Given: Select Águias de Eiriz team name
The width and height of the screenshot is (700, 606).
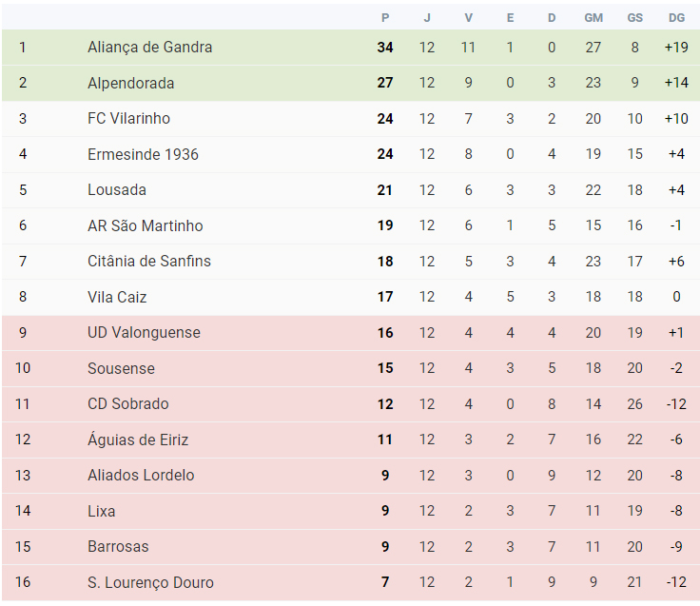Looking at the screenshot, I should (138, 440).
